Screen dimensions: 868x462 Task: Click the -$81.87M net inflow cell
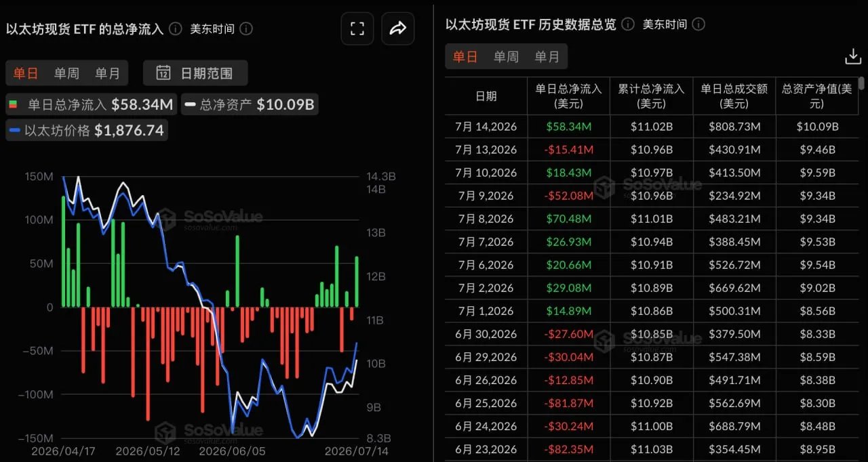click(568, 403)
